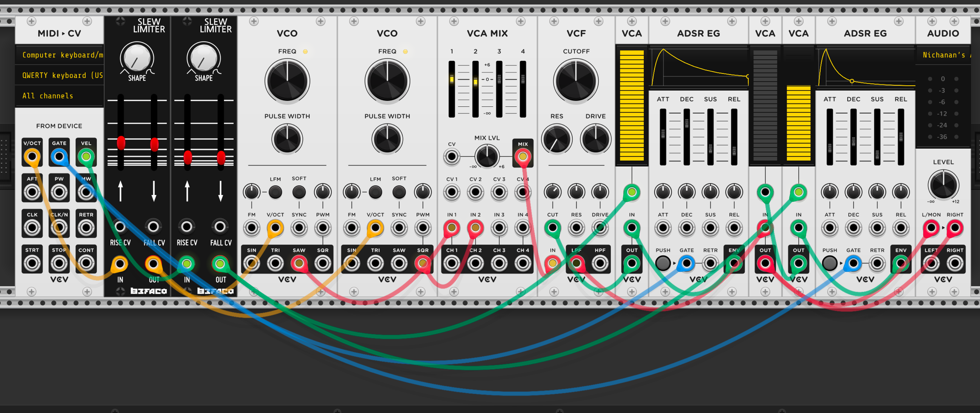980x413 pixels.
Task: Open the MIDI driver dropdown showing Computer keyboard
Action: 60,55
